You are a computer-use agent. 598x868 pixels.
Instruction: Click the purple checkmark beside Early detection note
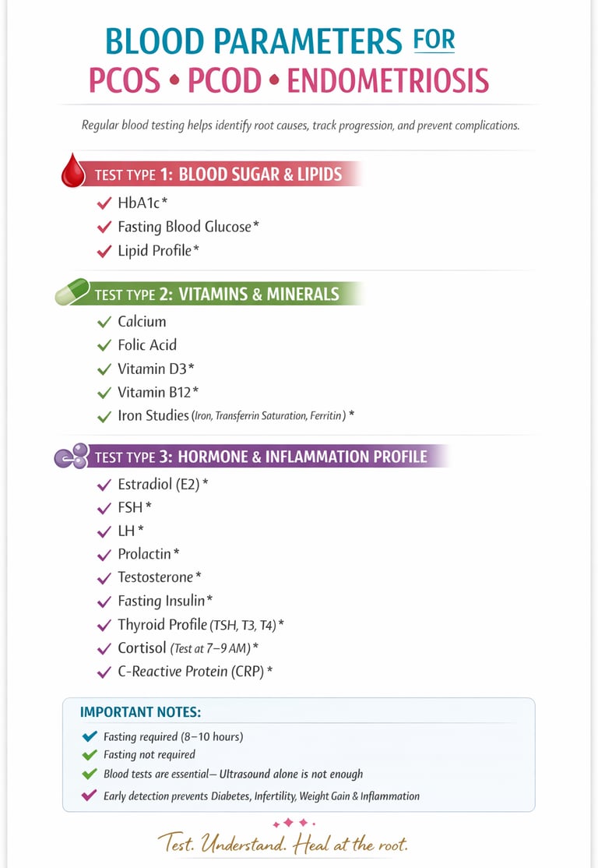pos(89,796)
